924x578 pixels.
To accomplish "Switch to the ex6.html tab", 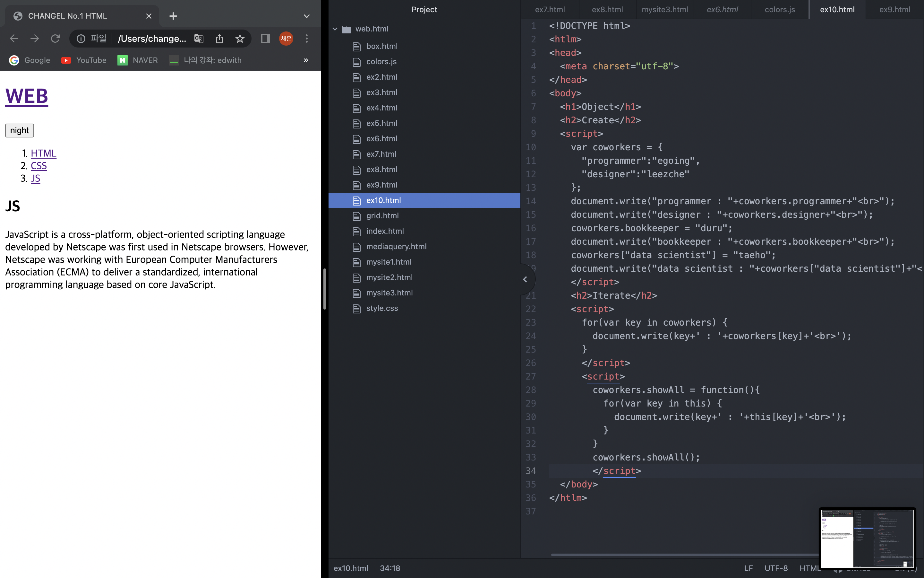I will tap(723, 10).
